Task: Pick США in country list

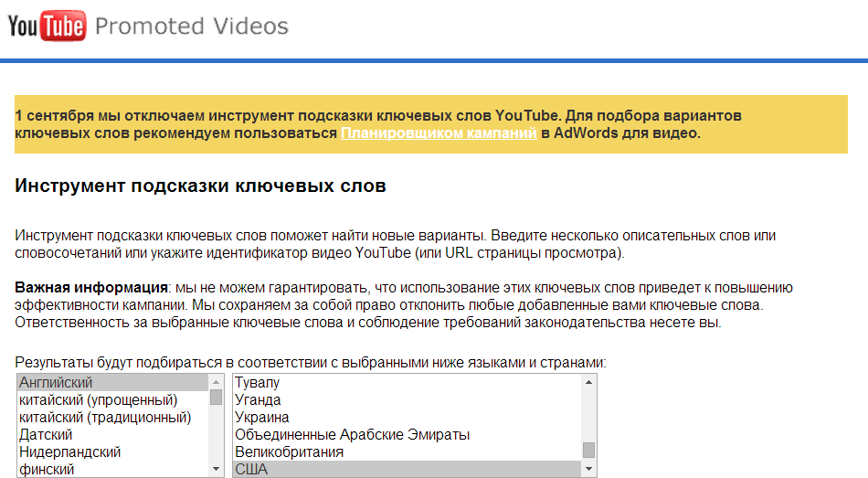Action: 407,469
